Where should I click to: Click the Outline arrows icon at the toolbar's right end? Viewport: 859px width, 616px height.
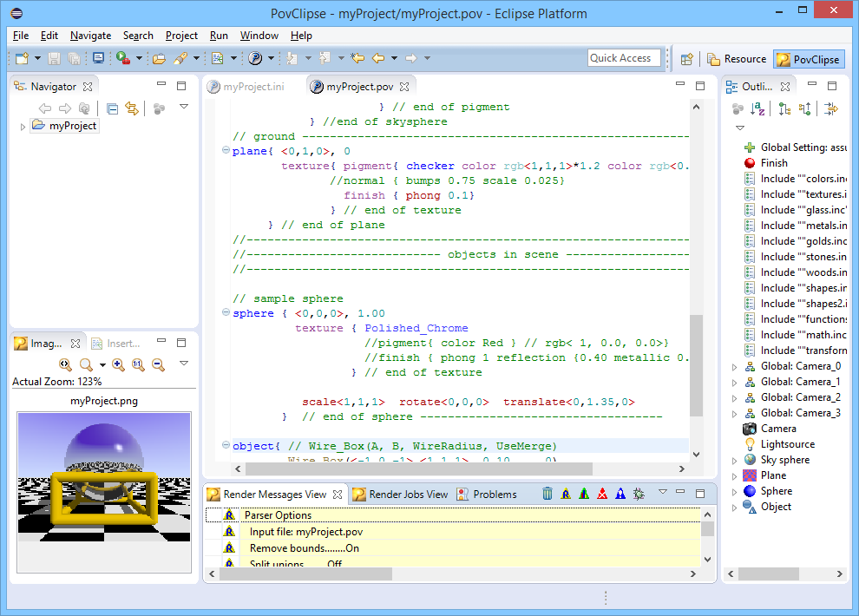click(831, 109)
